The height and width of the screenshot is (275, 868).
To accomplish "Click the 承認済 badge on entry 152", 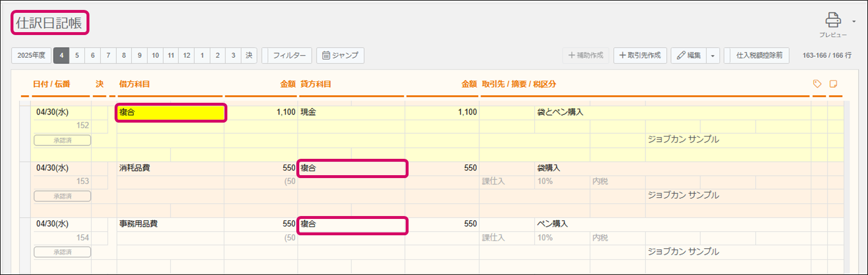I will pyautogui.click(x=63, y=140).
